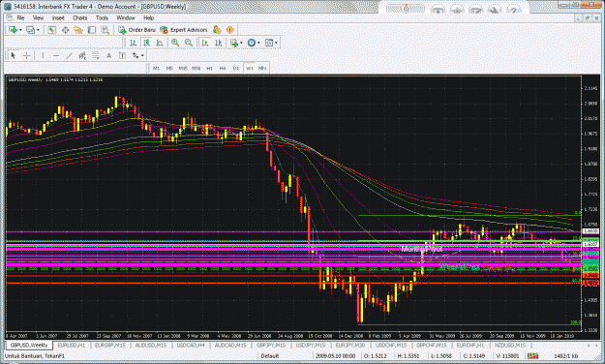Image resolution: width=605 pixels, height=364 pixels.
Task: Select the cursor arrow tool
Action: tap(13, 56)
